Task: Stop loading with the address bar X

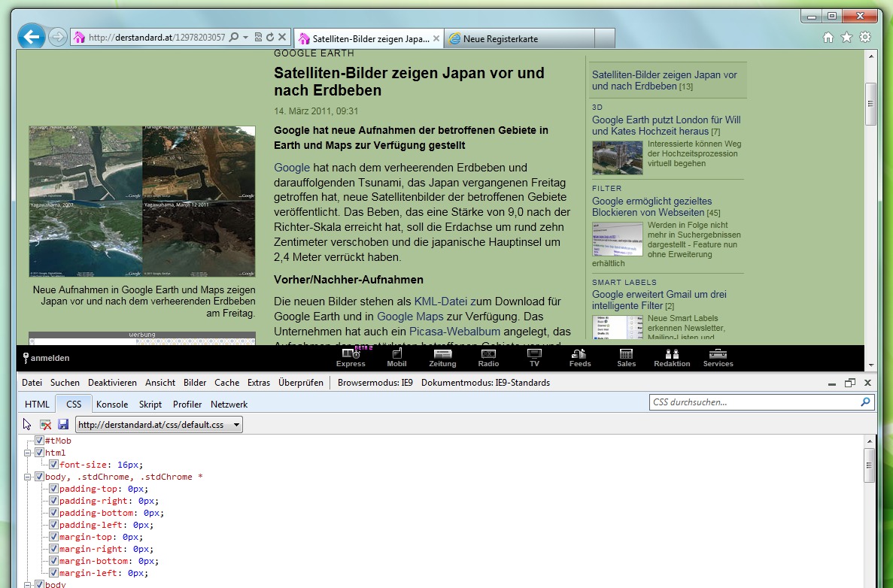Action: coord(282,38)
